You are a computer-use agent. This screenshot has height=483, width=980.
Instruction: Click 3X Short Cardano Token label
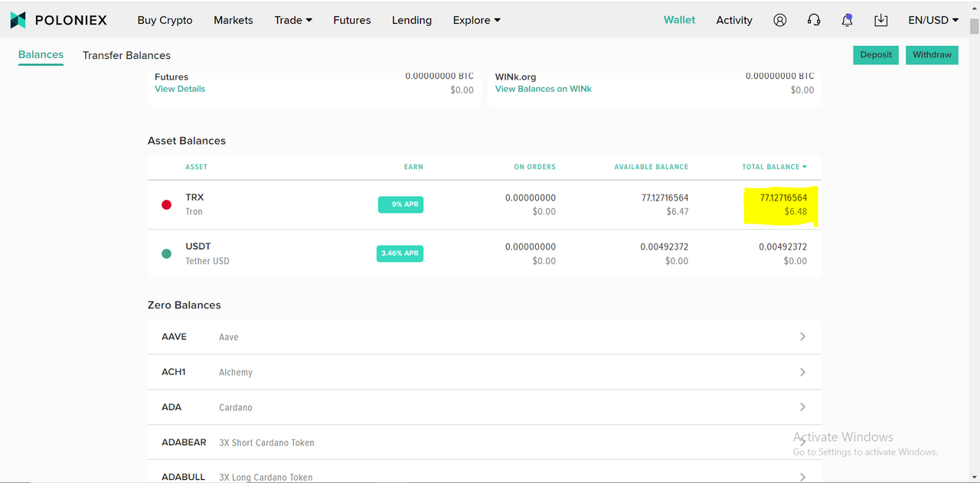266,442
